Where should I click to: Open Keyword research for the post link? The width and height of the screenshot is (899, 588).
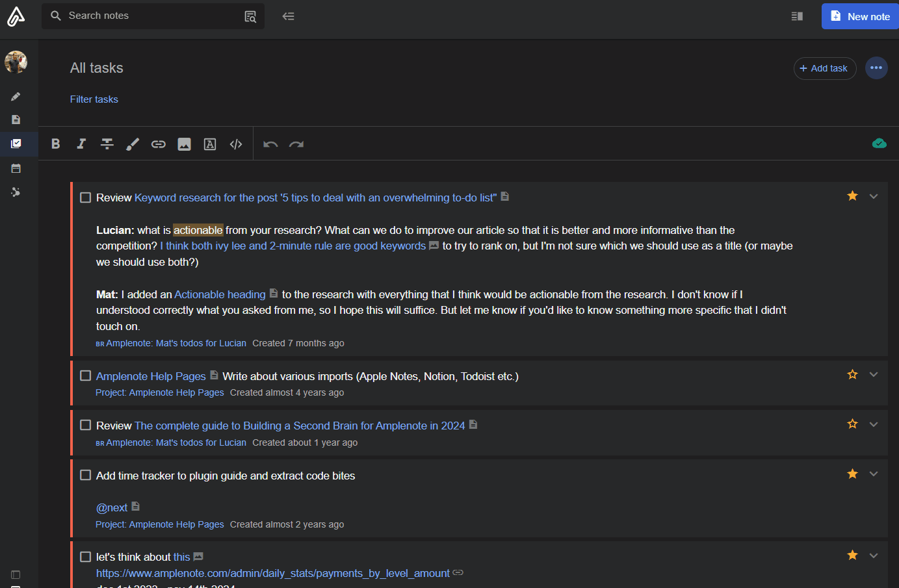coord(315,198)
